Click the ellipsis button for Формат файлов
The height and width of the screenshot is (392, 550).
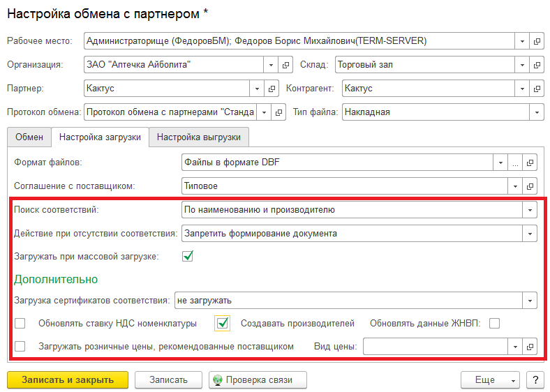coord(515,163)
